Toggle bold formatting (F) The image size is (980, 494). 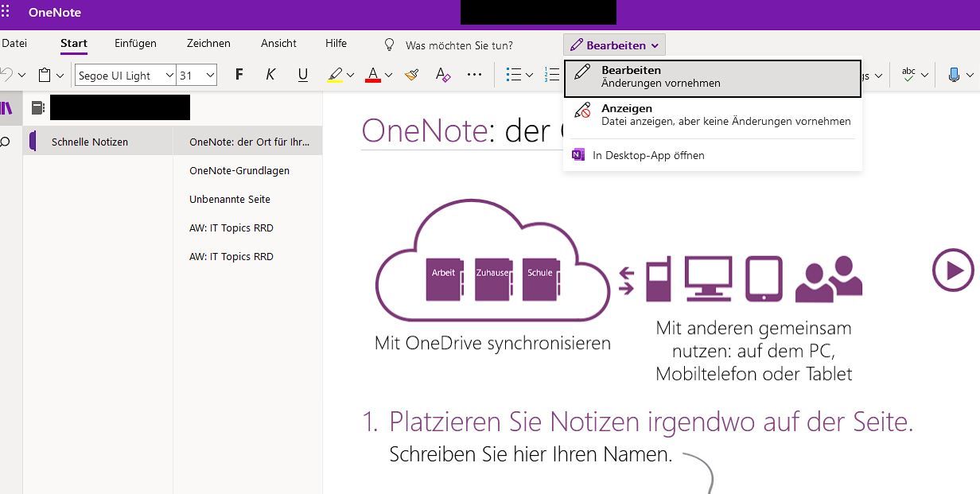[x=239, y=75]
